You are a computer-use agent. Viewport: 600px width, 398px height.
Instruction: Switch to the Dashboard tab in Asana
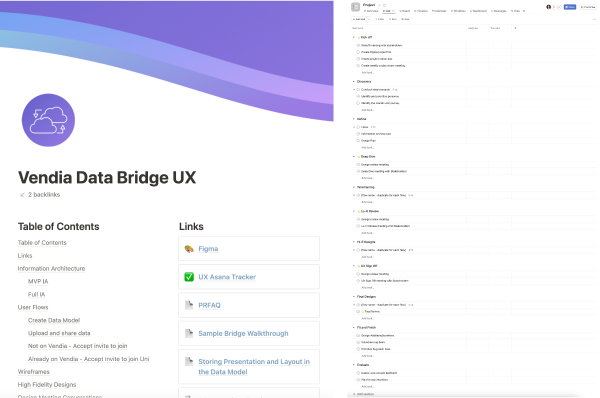(x=478, y=11)
